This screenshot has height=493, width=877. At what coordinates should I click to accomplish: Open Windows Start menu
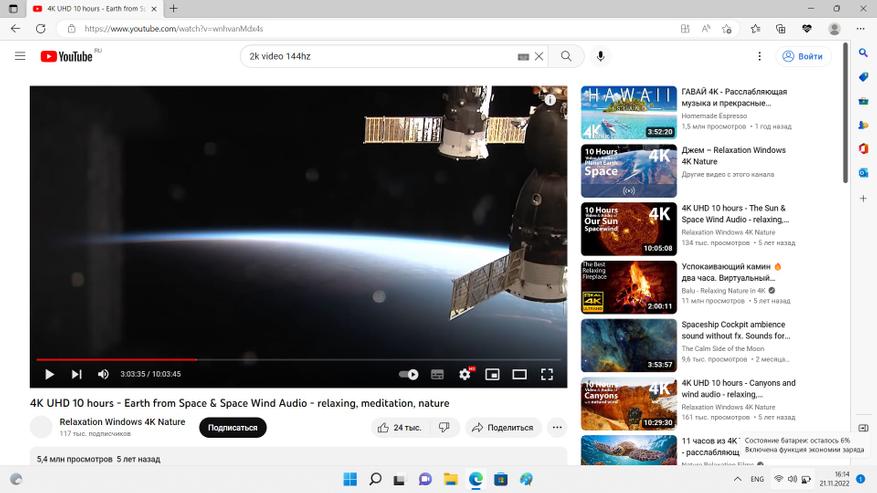click(350, 479)
